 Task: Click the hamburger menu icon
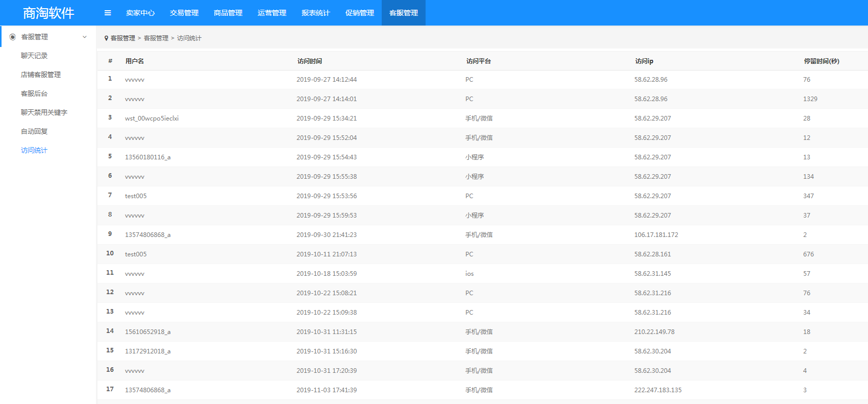point(108,13)
